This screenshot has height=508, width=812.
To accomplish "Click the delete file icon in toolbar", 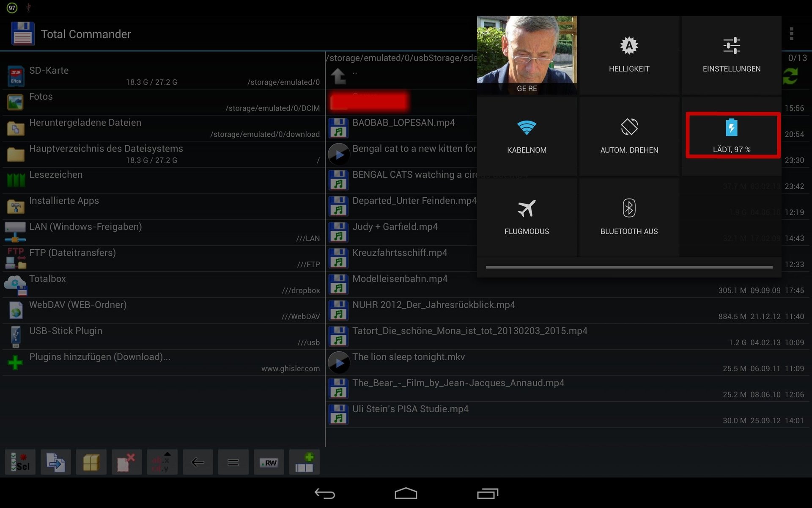I will coord(126,462).
